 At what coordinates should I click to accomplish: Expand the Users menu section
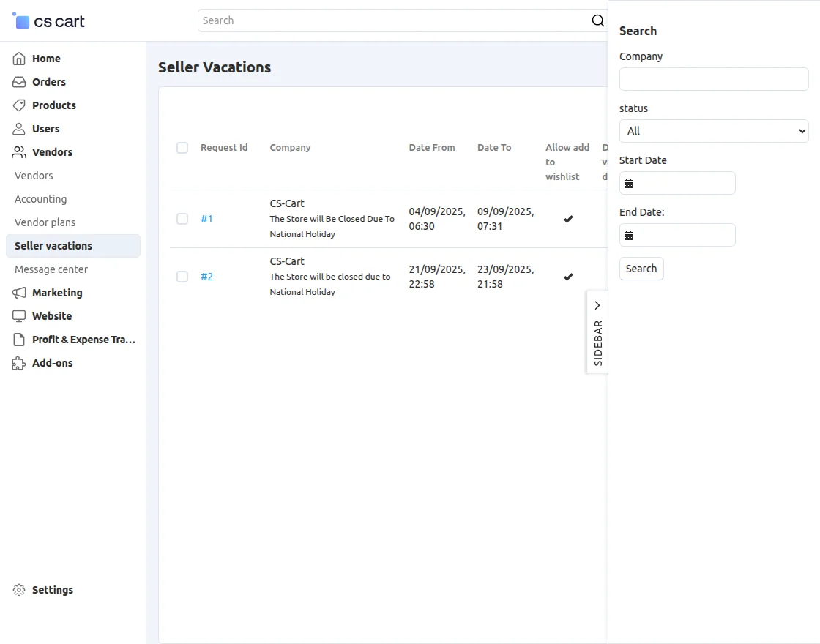[45, 129]
